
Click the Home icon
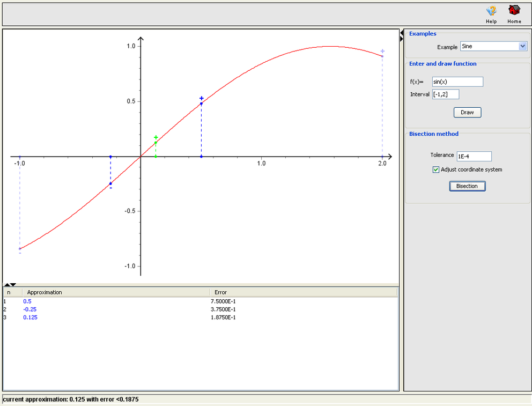tap(513, 12)
